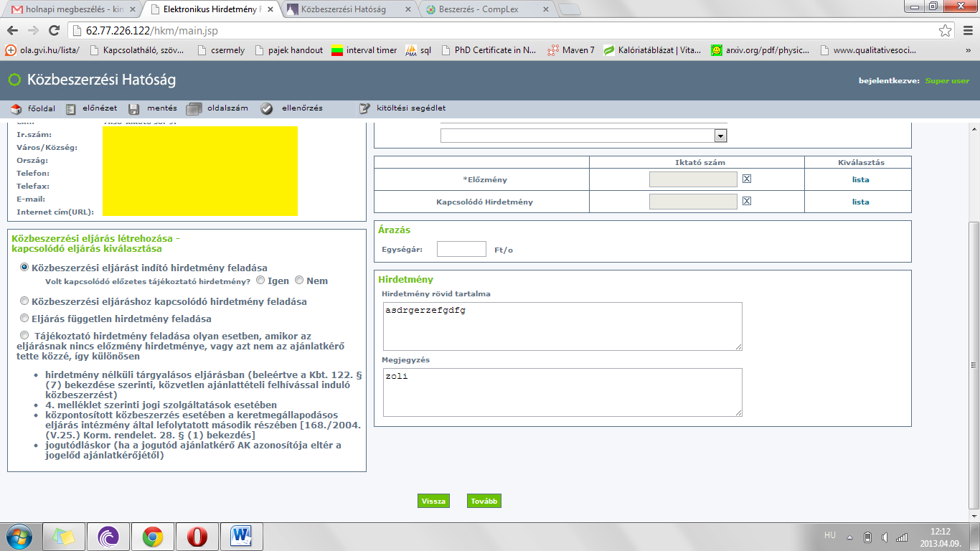The image size is (980, 551).
Task: Click the Vissza button
Action: 433,501
